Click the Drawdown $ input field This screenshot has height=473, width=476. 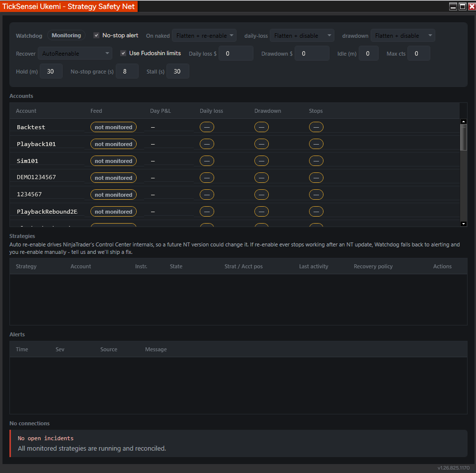click(x=312, y=54)
